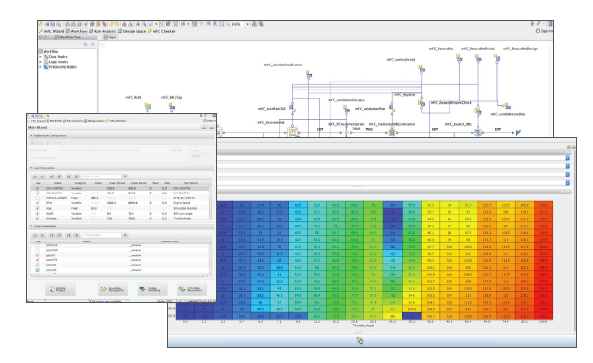Click the first blue side button in heatmap window
Screen dimensions: 593x363
point(567,158)
